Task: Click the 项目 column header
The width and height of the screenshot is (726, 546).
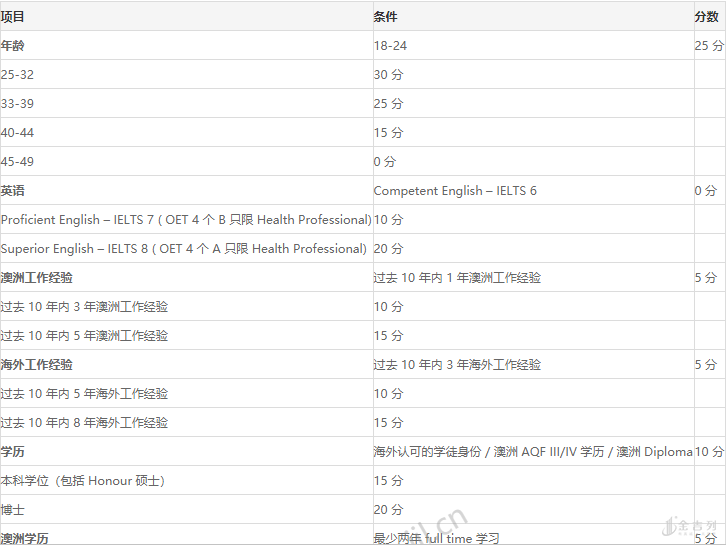Action: 13,17
